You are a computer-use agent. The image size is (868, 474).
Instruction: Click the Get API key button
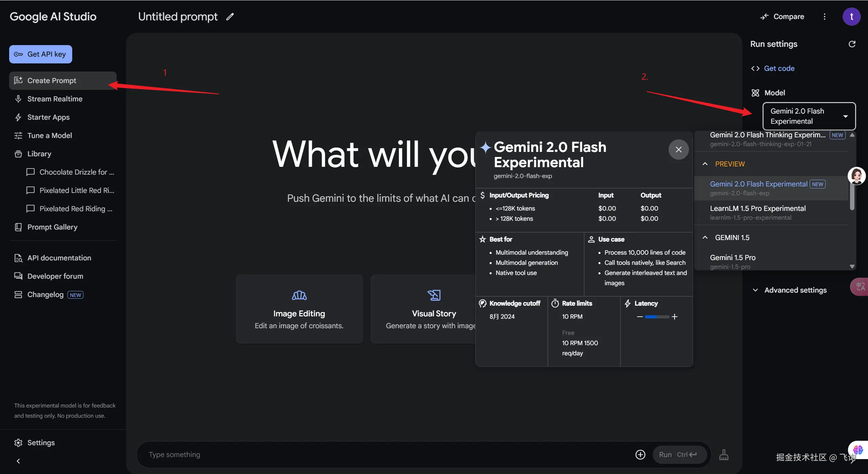point(41,54)
